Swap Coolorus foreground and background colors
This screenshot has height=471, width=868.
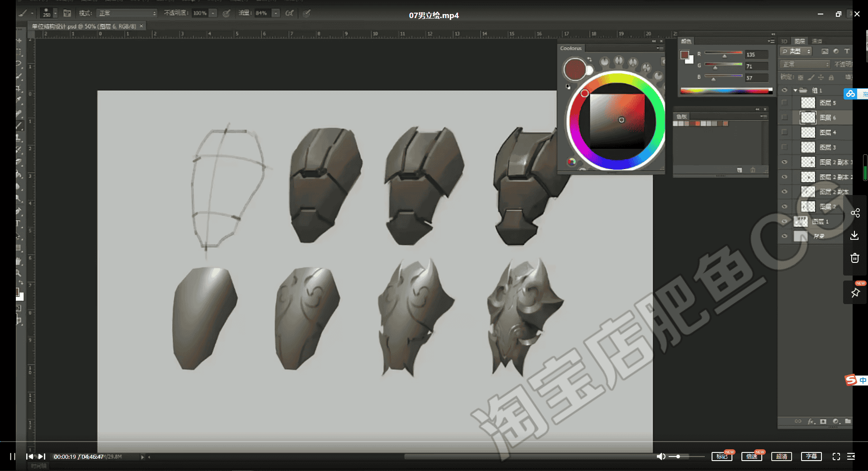(590, 59)
